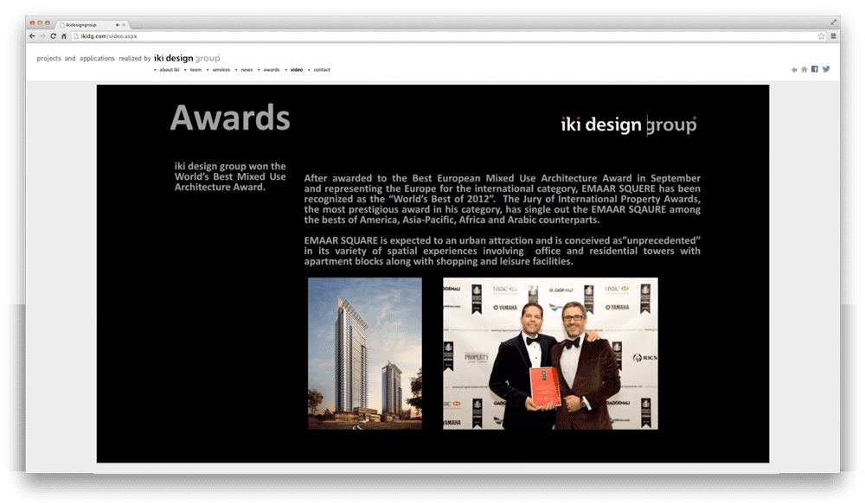
Task: Go back with the browser back arrow
Action: tap(32, 36)
